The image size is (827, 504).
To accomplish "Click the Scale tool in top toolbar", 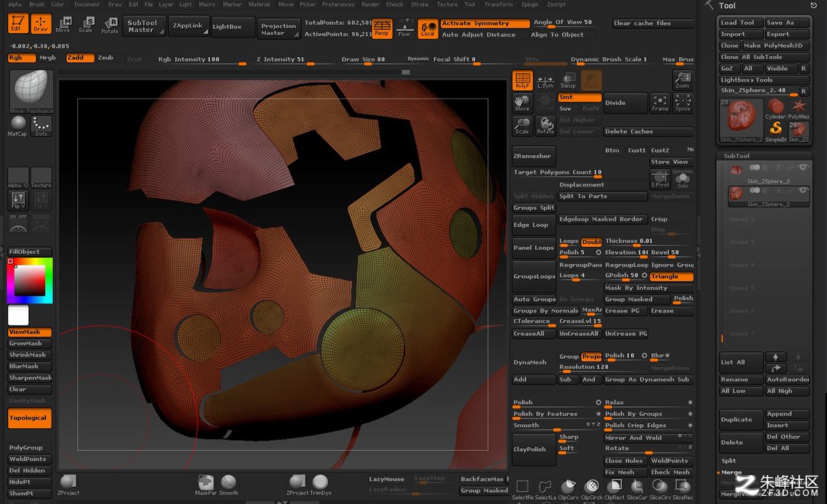I will tap(85, 25).
